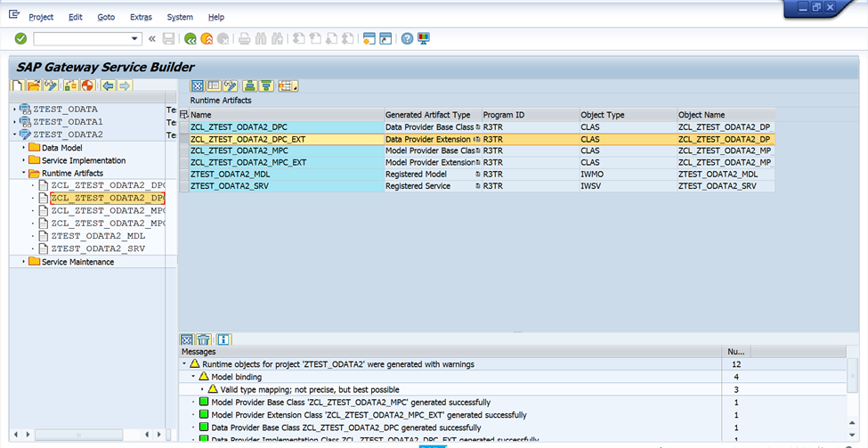
Task: Open the table layout dropdown icon
Action: tap(288, 86)
